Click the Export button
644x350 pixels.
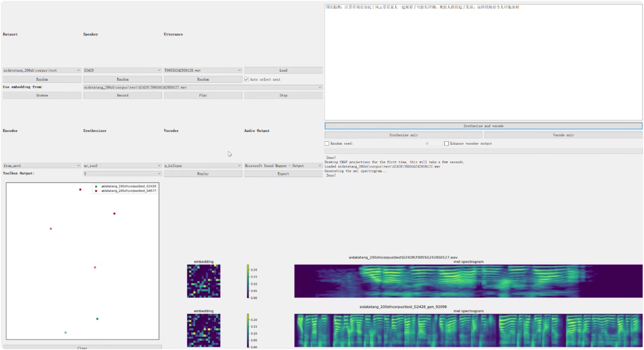pos(283,174)
